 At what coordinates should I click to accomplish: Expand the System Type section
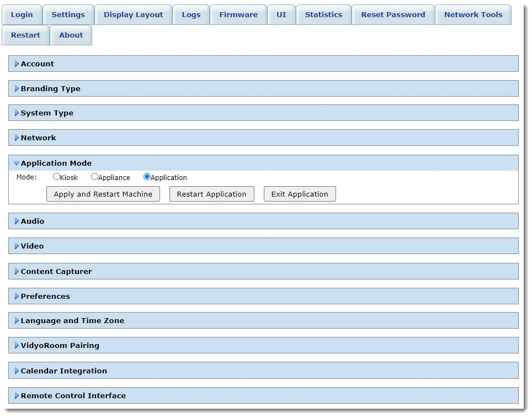tap(263, 113)
